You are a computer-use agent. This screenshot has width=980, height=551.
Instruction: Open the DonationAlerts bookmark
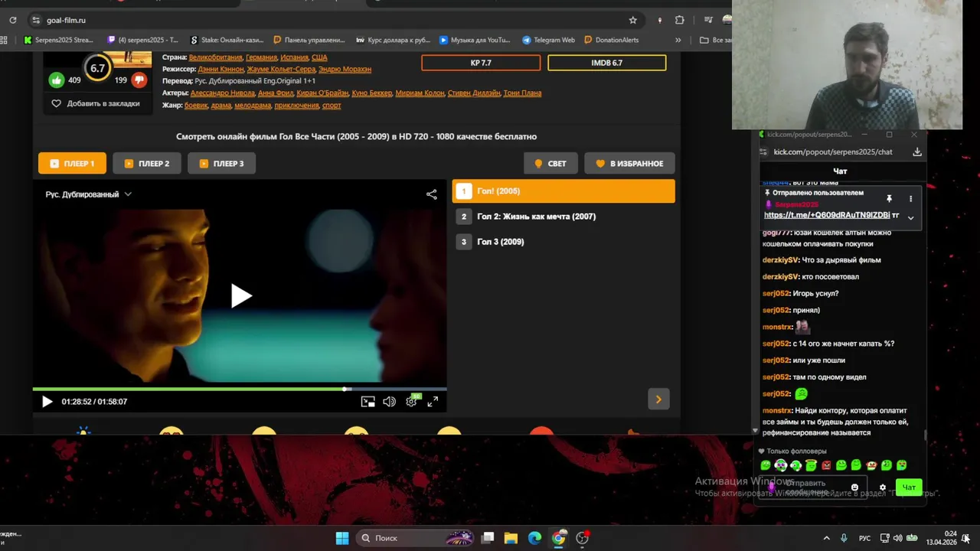[611, 40]
